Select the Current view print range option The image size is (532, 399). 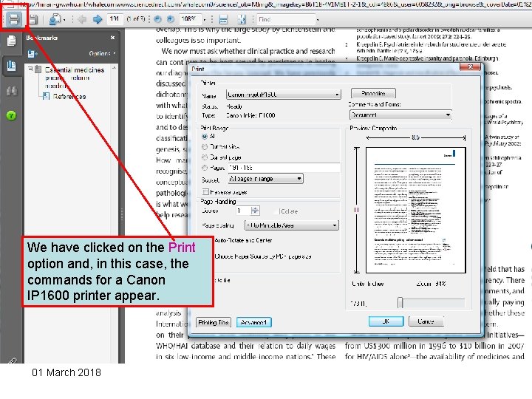204,147
